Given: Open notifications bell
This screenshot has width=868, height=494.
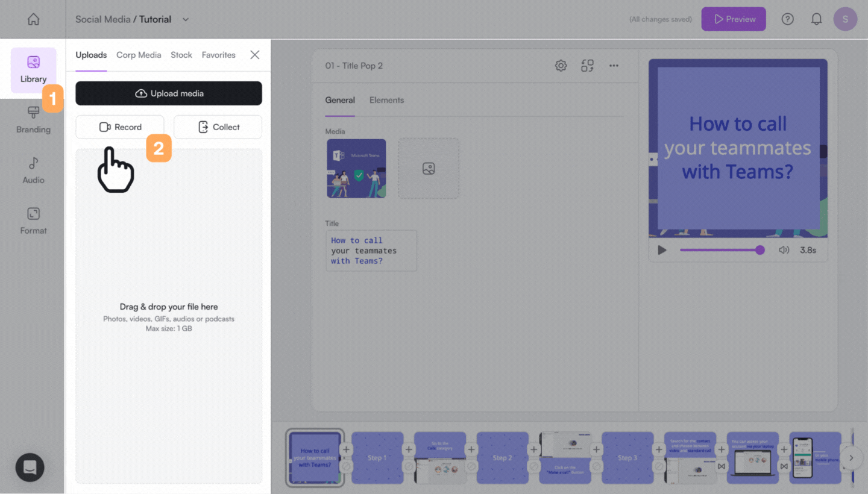Looking at the screenshot, I should 816,19.
